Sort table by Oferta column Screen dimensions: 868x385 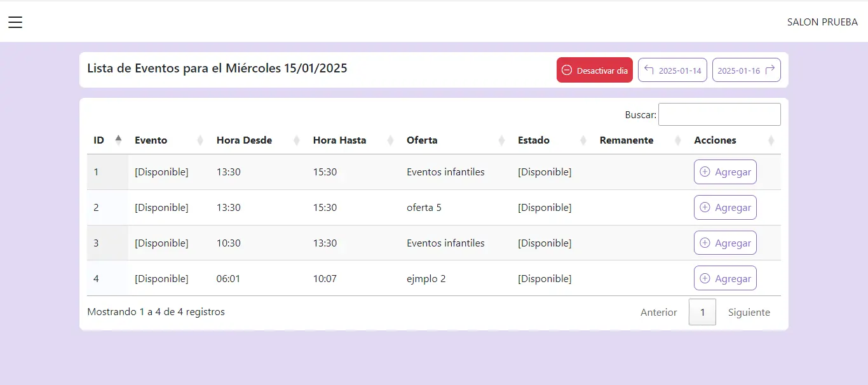coord(456,140)
